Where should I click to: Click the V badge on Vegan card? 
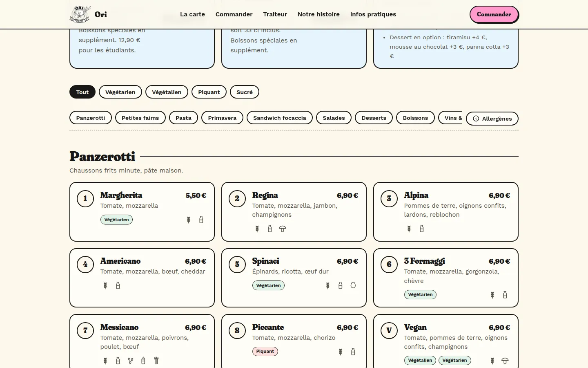(389, 331)
